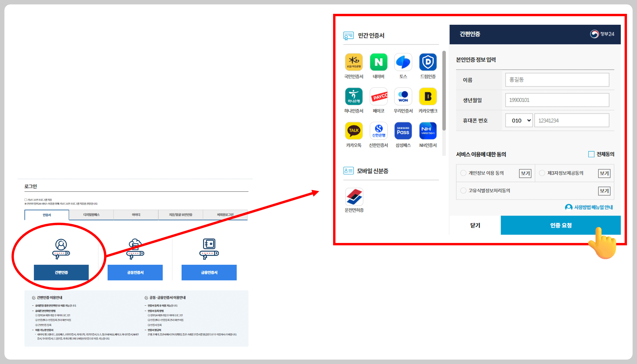
Task: Click the 금융인증서 safe key icon
Action: point(209,249)
